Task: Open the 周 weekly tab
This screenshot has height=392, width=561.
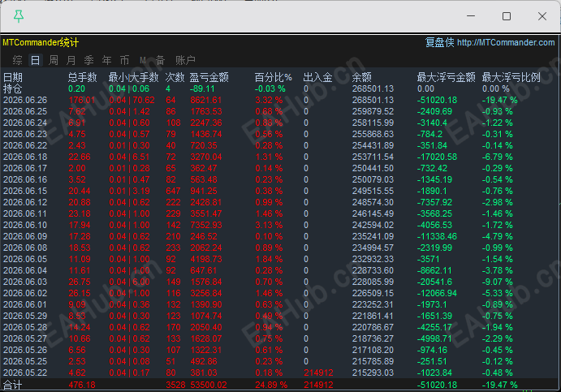Action: coord(54,60)
